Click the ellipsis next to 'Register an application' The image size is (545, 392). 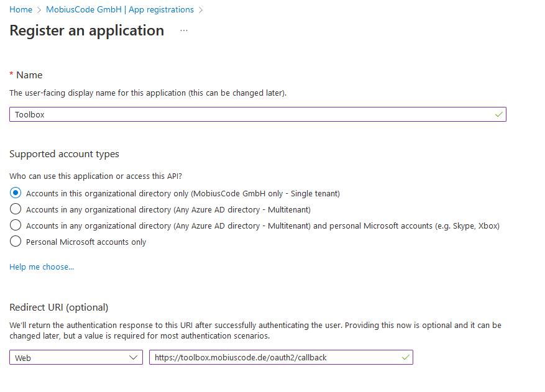183,30
